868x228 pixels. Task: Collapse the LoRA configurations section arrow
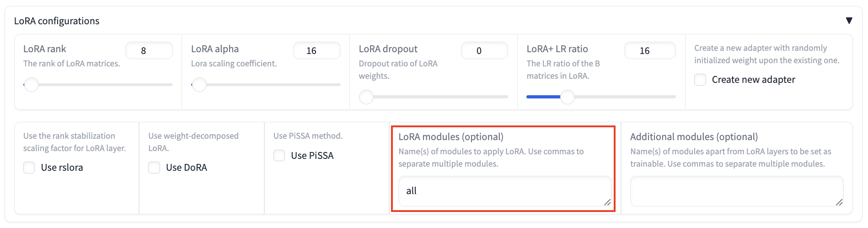coord(849,21)
